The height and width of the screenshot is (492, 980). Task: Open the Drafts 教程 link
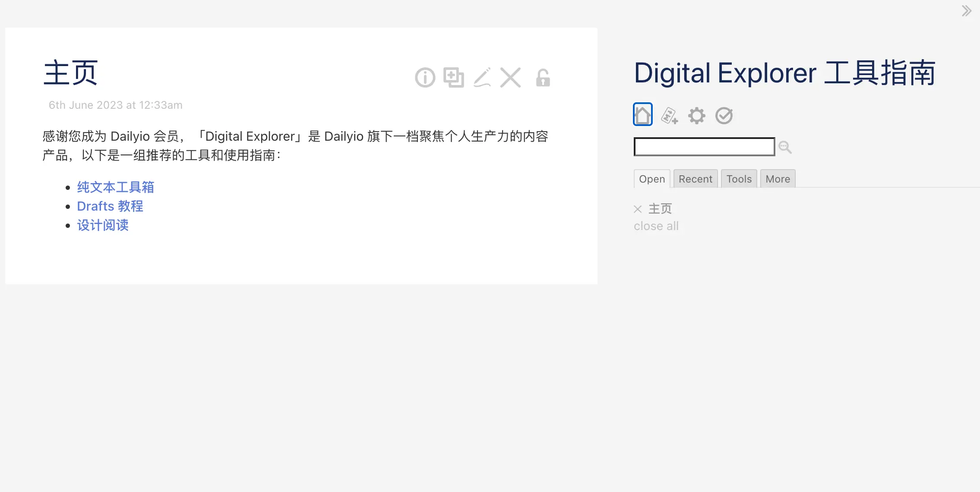click(x=110, y=206)
